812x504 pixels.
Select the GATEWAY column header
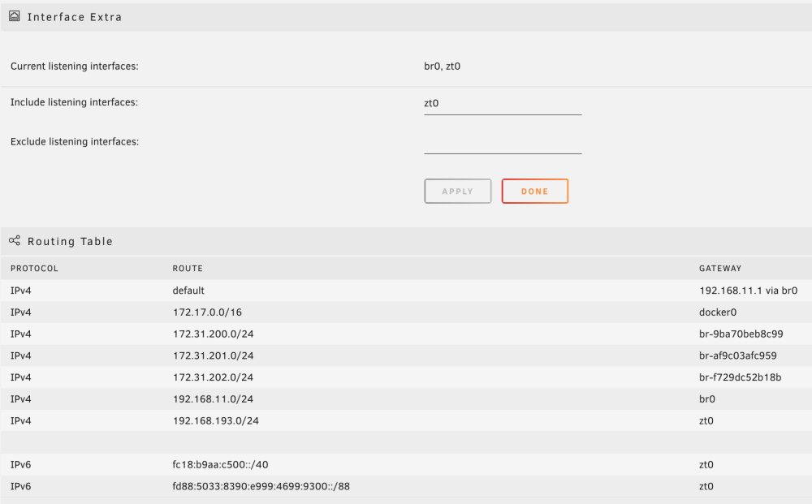tap(720, 269)
